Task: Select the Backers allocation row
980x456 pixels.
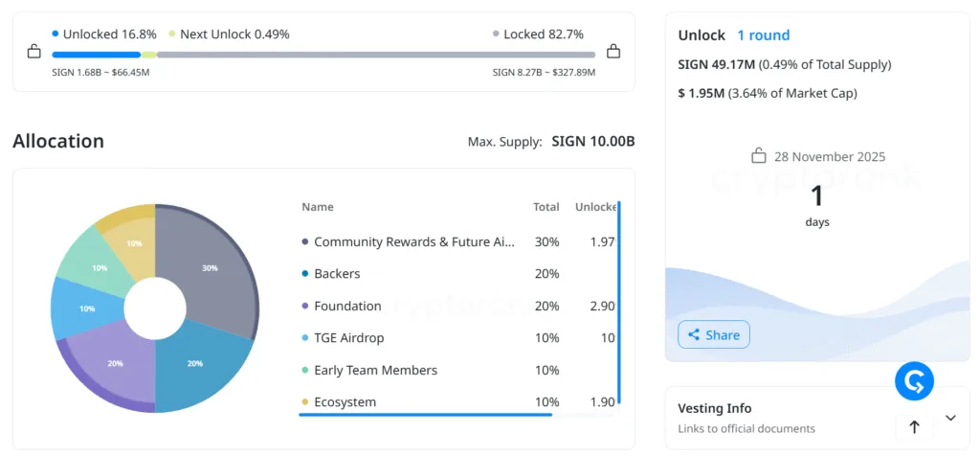Action: coord(458,273)
